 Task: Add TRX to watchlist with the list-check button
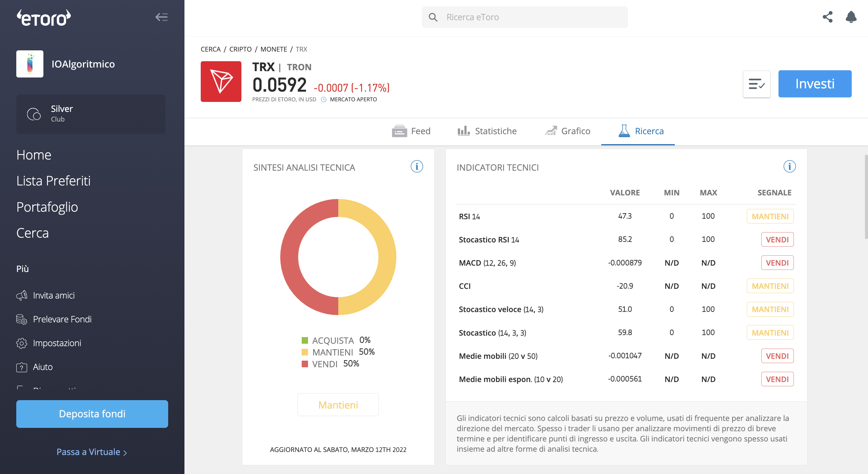point(756,84)
